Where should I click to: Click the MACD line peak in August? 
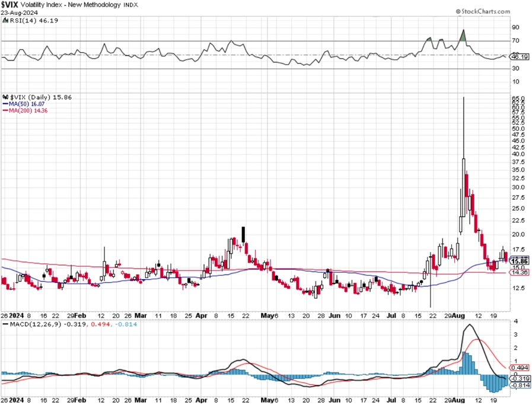pyautogui.click(x=470, y=326)
